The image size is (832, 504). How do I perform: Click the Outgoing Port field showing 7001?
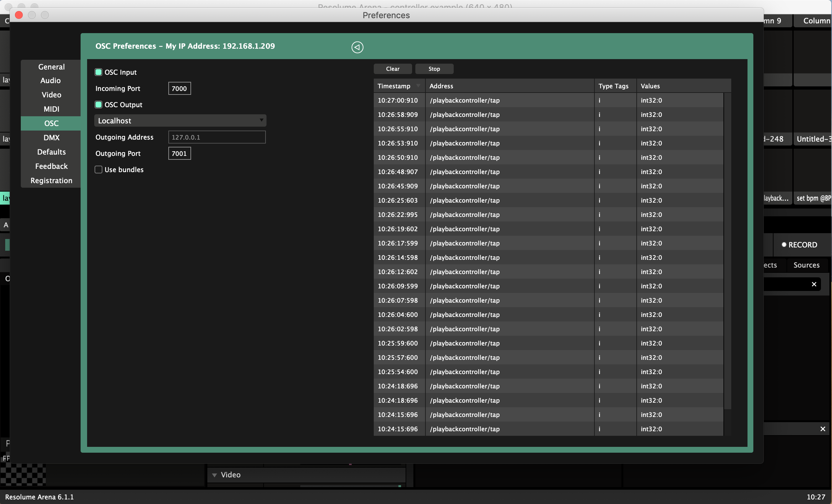click(x=179, y=154)
